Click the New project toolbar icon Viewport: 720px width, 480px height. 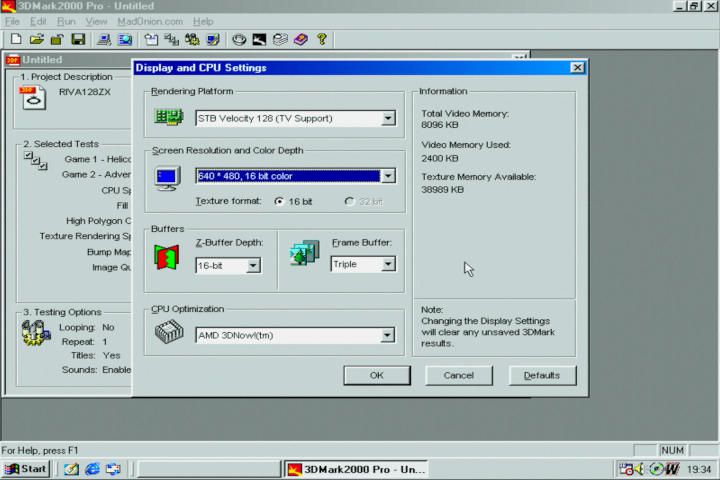16,40
